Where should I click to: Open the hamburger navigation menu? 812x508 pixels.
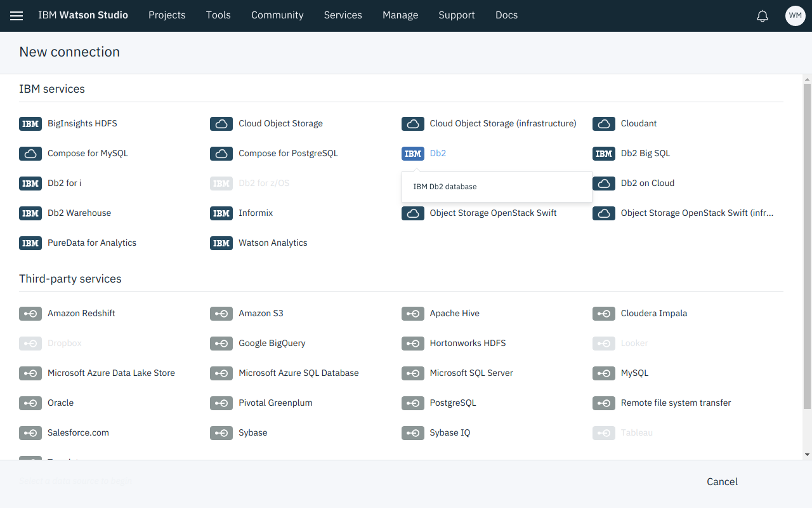tap(16, 16)
